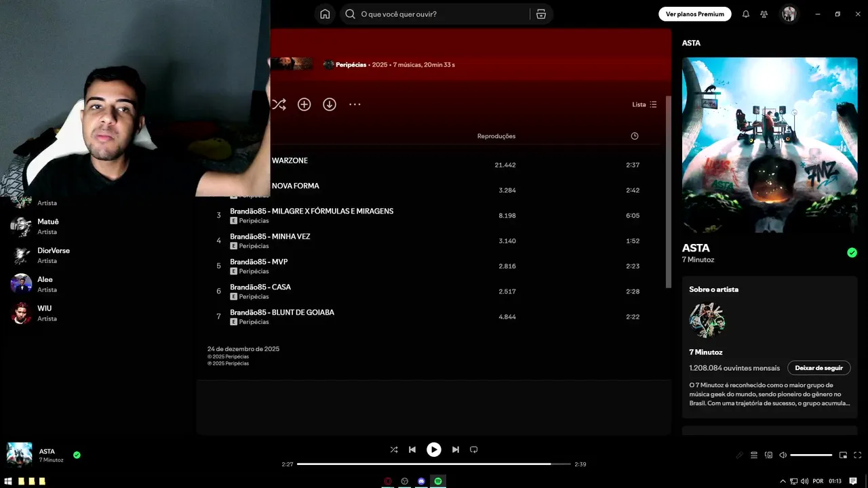Open Discord icon in taskbar

[421, 481]
